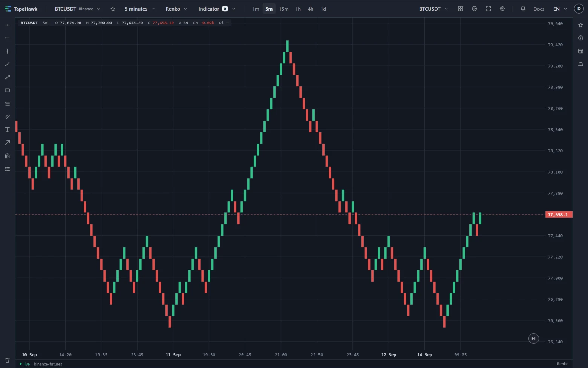Open the BTCUSDT Binance symbol dropdown

[x=77, y=9]
